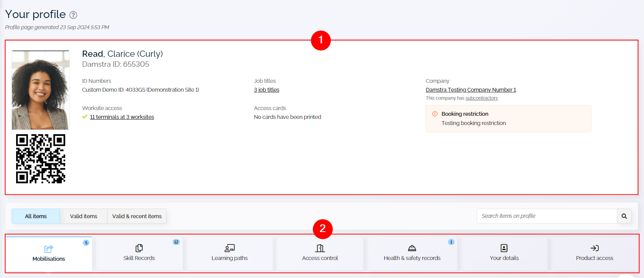
Task: Click the Mobilisations share icon
Action: click(x=49, y=249)
